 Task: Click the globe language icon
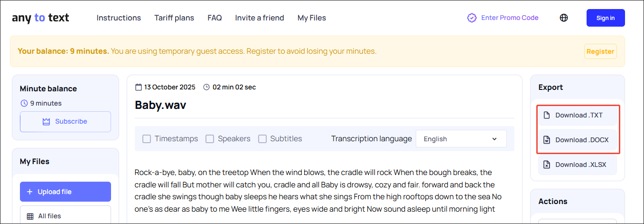point(564,18)
